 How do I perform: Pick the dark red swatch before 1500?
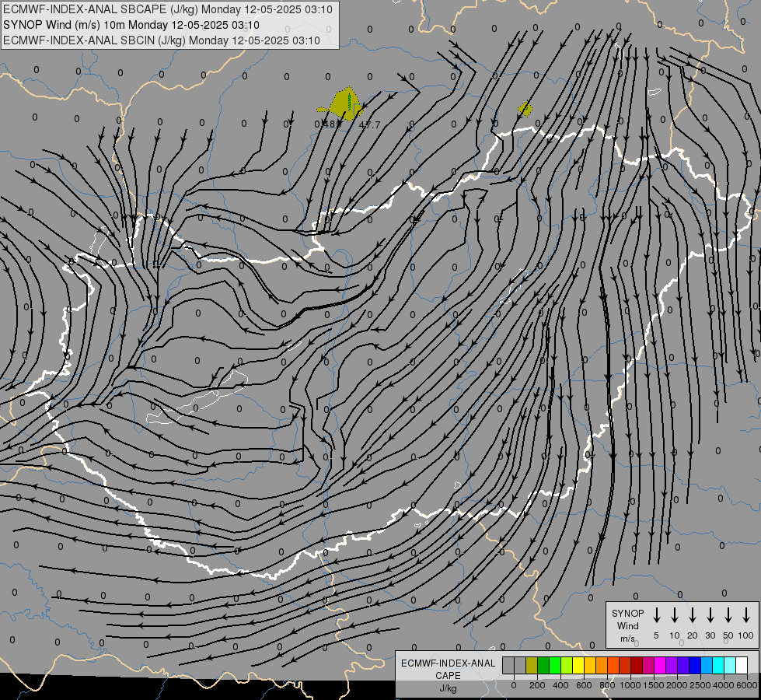pyautogui.click(x=637, y=666)
